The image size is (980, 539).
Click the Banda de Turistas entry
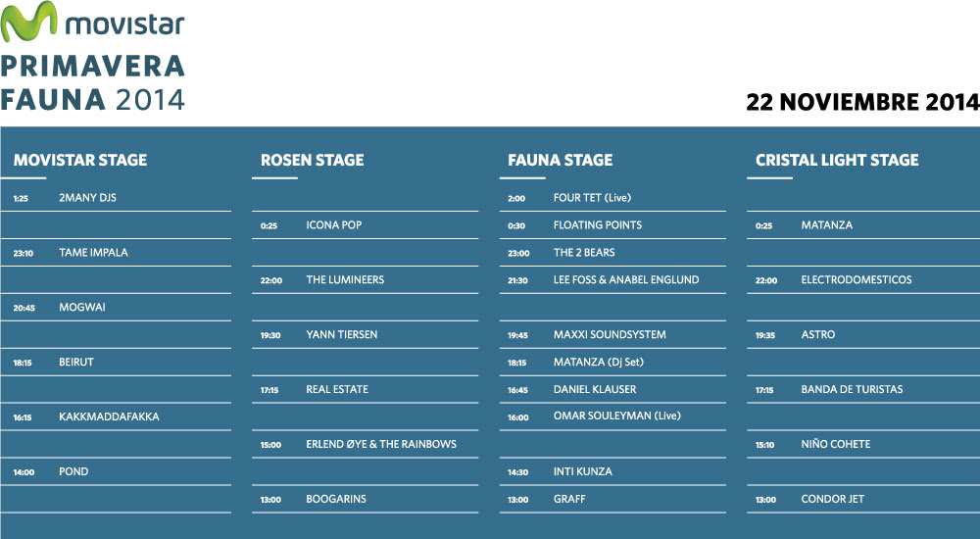pos(863,390)
